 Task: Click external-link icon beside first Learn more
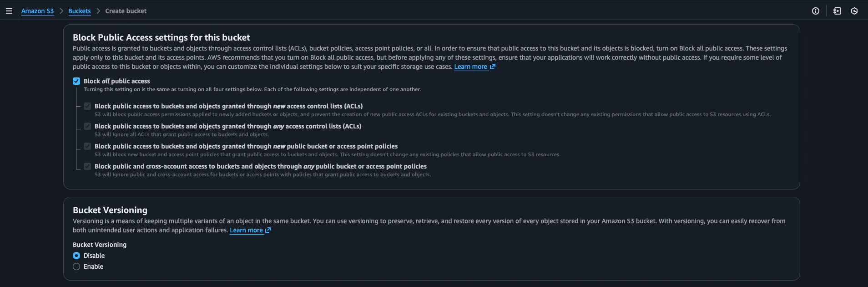(493, 67)
